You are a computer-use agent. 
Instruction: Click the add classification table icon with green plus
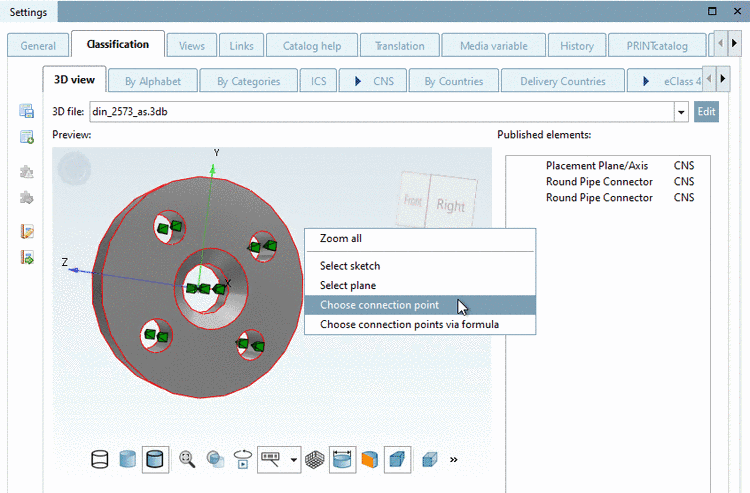point(26,137)
